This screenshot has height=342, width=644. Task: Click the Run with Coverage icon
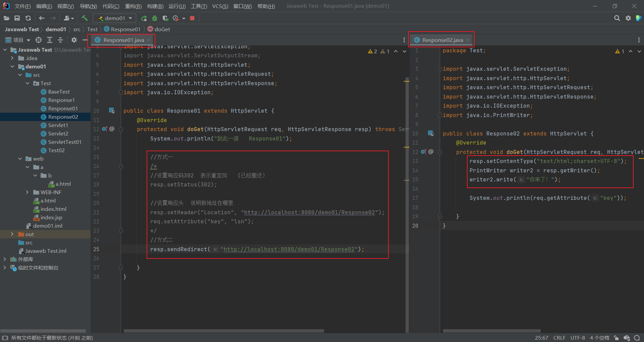(x=165, y=18)
